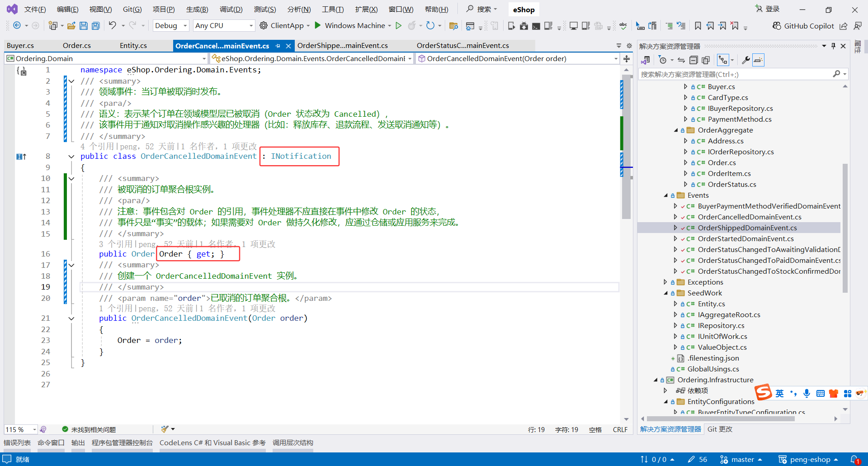Click the Save All icon

(x=96, y=26)
